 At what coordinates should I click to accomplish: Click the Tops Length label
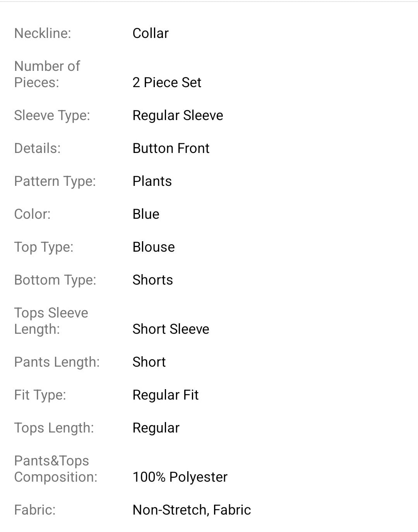point(54,428)
